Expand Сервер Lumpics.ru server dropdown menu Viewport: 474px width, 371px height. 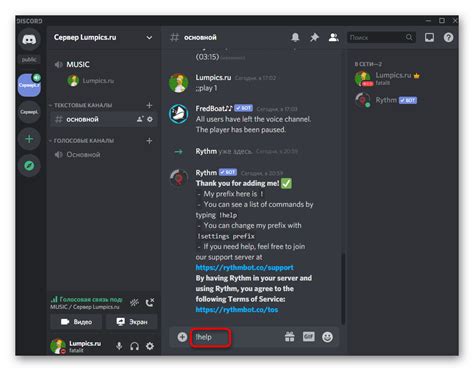point(149,38)
